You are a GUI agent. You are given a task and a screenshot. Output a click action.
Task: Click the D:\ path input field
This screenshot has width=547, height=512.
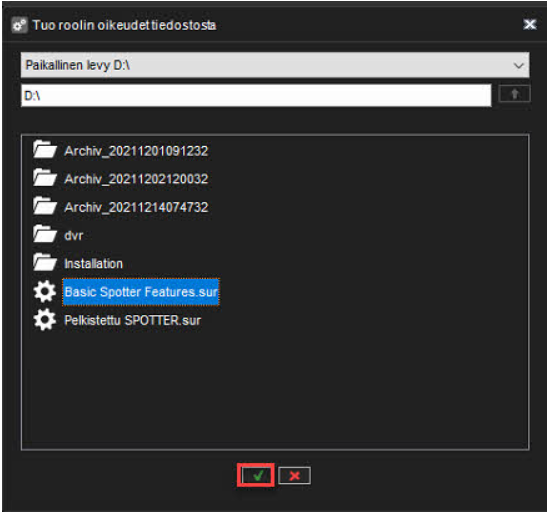pyautogui.click(x=256, y=95)
